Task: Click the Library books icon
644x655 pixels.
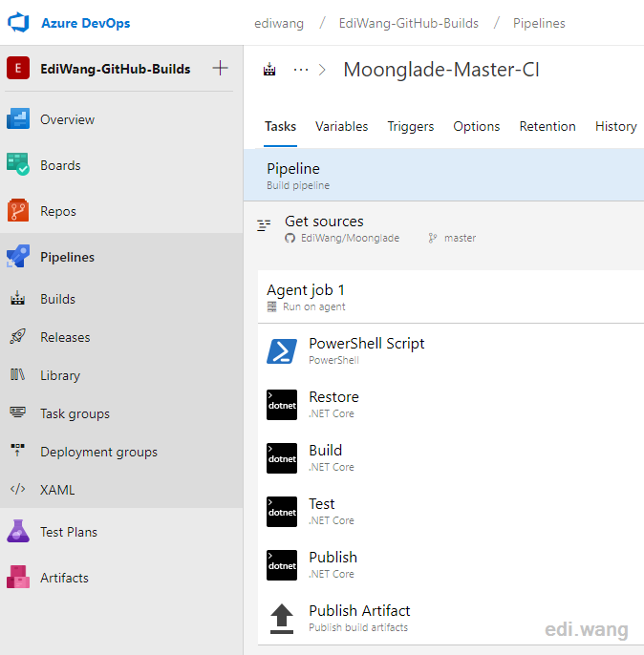Action: coord(17,374)
